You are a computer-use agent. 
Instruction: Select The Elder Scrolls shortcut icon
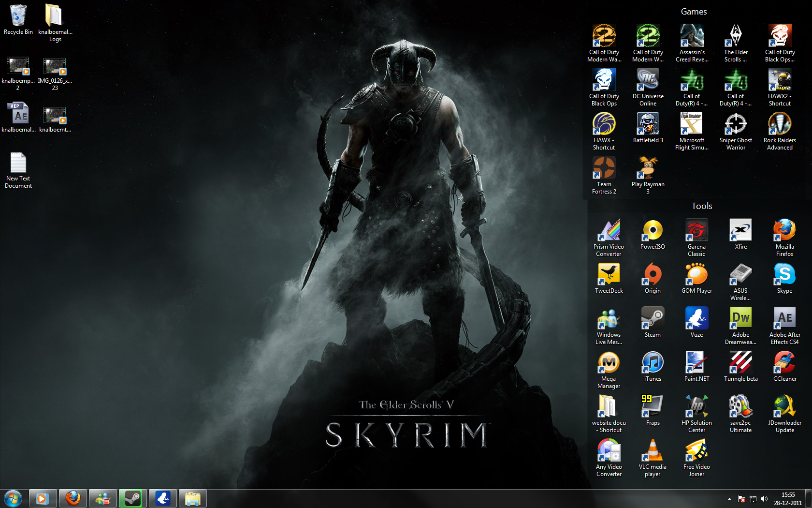tap(736, 36)
